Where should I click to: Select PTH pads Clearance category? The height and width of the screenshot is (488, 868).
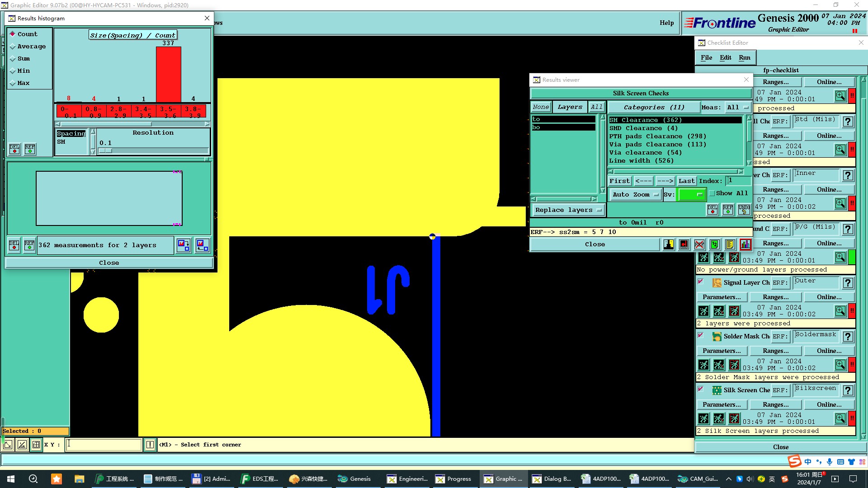tap(657, 136)
